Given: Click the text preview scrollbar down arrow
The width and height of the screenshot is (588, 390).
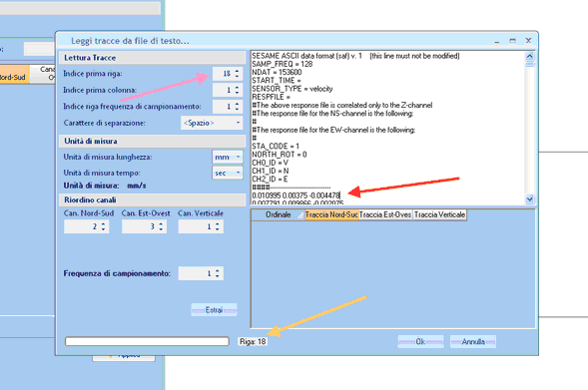Looking at the screenshot, I should (529, 199).
